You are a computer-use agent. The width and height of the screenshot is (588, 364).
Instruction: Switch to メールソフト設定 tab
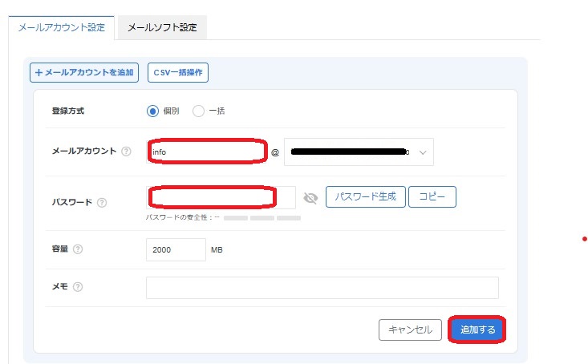162,26
